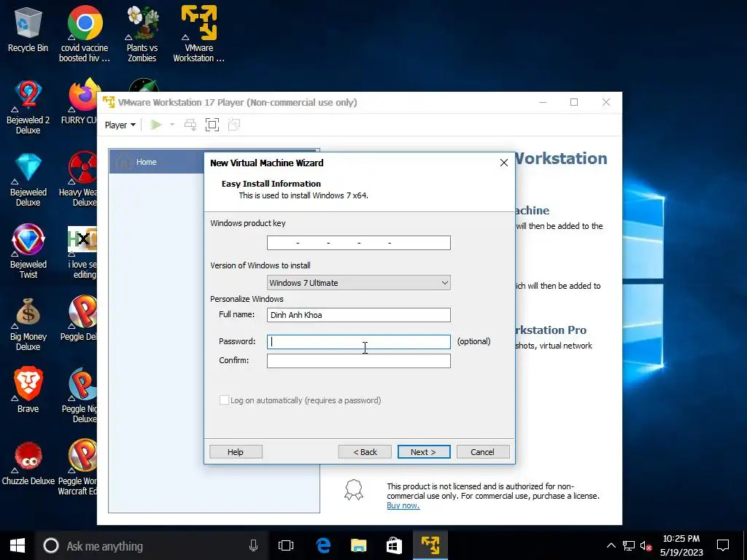Open Brave browser desktop icon
The width and height of the screenshot is (747, 560).
pos(28,389)
